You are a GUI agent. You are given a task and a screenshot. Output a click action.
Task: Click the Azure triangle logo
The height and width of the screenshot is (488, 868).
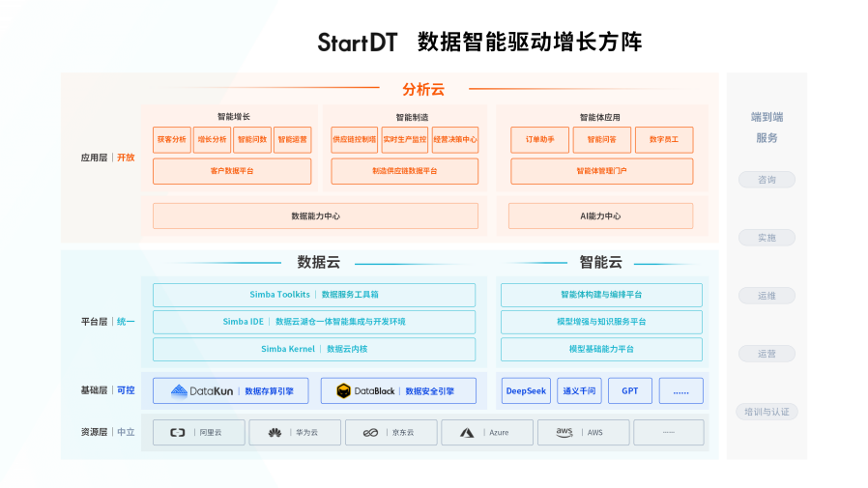pyautogui.click(x=466, y=433)
